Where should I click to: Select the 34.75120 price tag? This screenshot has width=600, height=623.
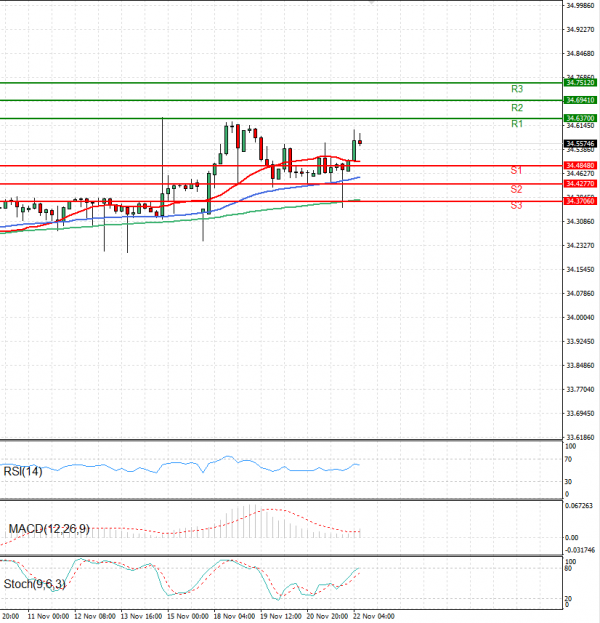click(x=580, y=83)
